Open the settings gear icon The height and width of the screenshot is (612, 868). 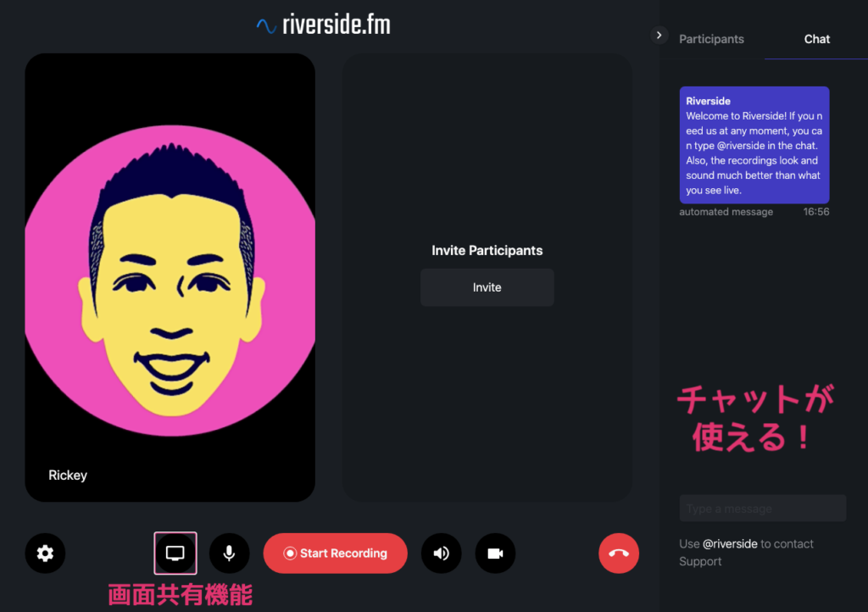pos(46,553)
